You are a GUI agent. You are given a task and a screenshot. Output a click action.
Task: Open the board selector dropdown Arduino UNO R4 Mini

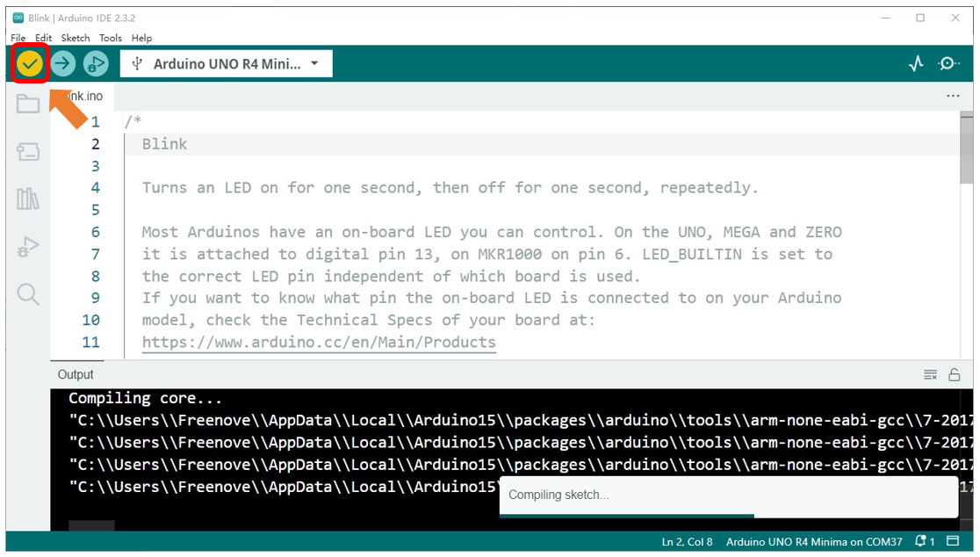227,64
